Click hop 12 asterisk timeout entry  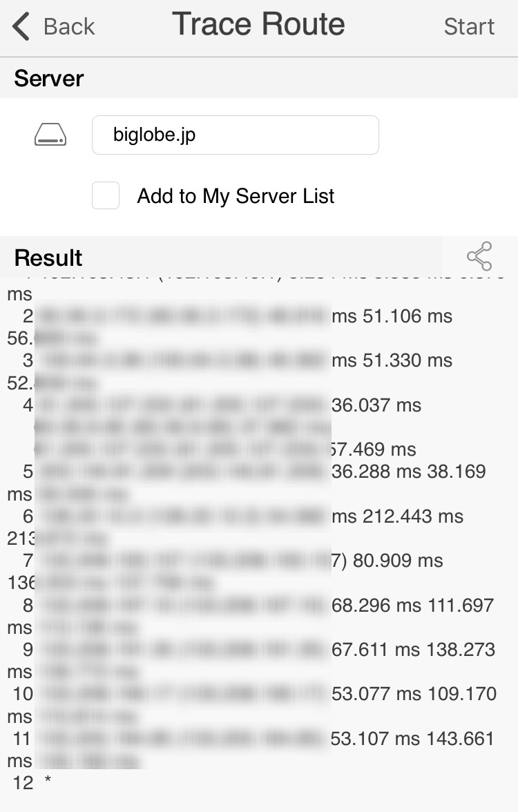47,783
